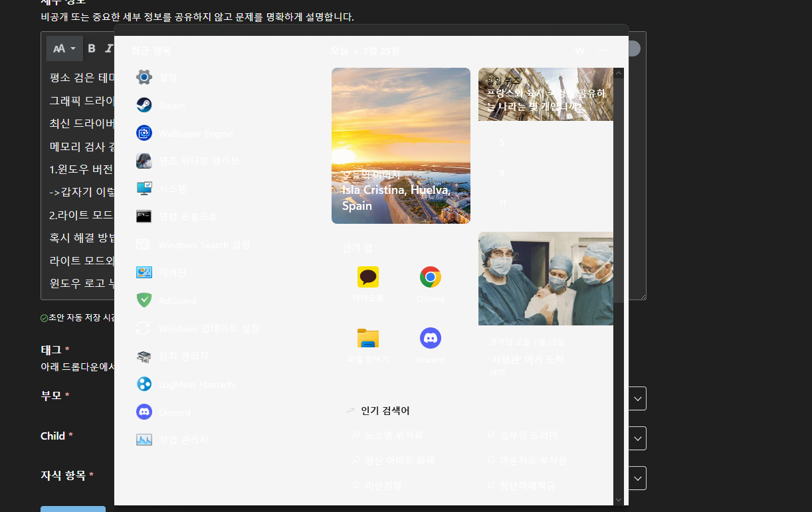Image resolution: width=812 pixels, height=512 pixels.
Task: Launch 카카오톡 from popular apps
Action: coord(368,284)
